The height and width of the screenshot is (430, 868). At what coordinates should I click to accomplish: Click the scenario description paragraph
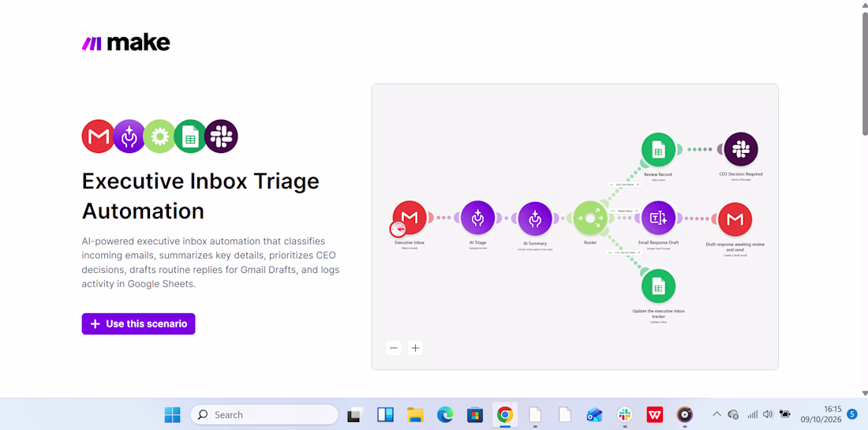(211, 263)
